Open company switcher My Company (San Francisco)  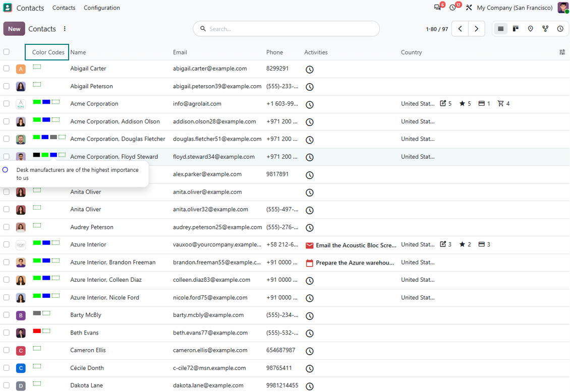[x=515, y=8]
